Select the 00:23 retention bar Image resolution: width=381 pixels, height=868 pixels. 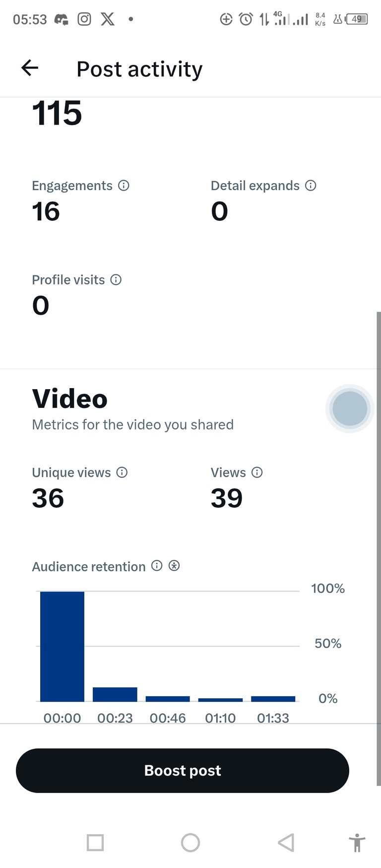tap(115, 694)
